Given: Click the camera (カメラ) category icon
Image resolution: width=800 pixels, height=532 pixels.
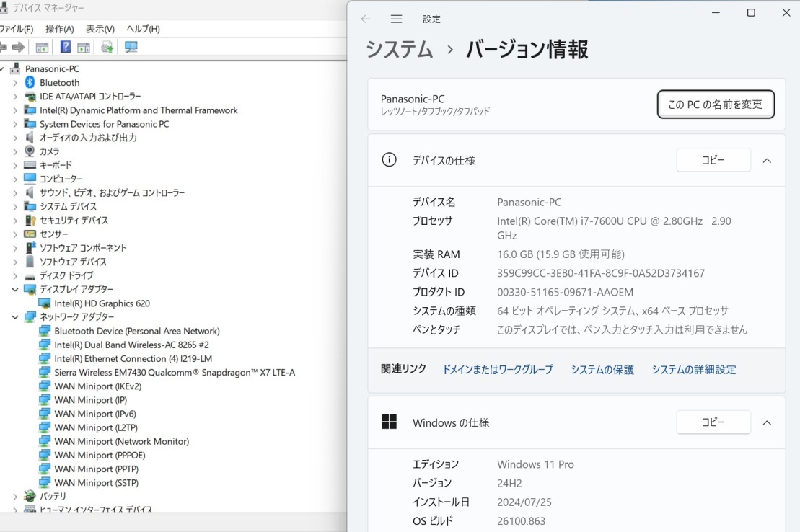Looking at the screenshot, I should [30, 151].
